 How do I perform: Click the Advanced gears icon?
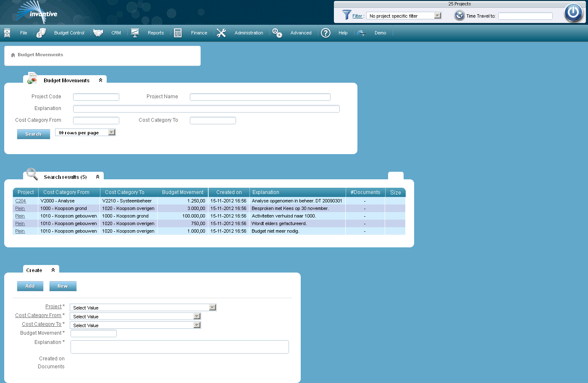(x=277, y=33)
